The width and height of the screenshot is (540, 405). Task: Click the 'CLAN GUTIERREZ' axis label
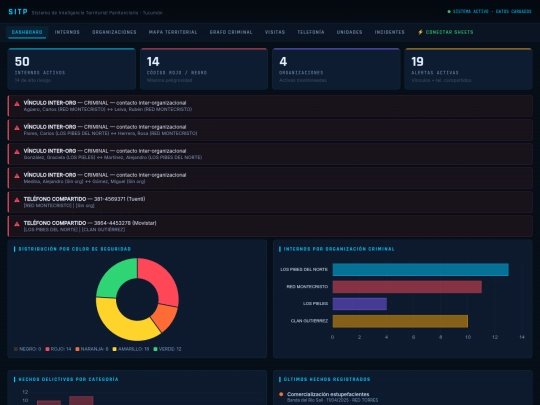[309, 321]
